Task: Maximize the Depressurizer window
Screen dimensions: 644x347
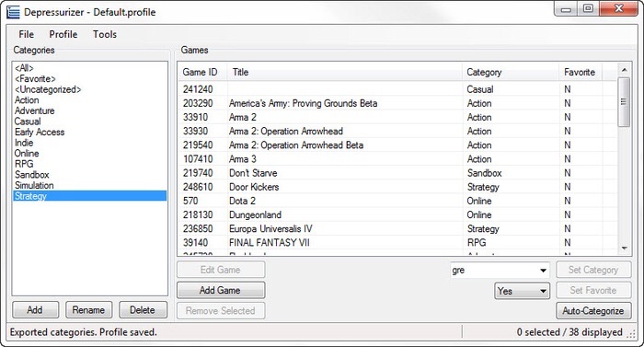Action: [588, 8]
